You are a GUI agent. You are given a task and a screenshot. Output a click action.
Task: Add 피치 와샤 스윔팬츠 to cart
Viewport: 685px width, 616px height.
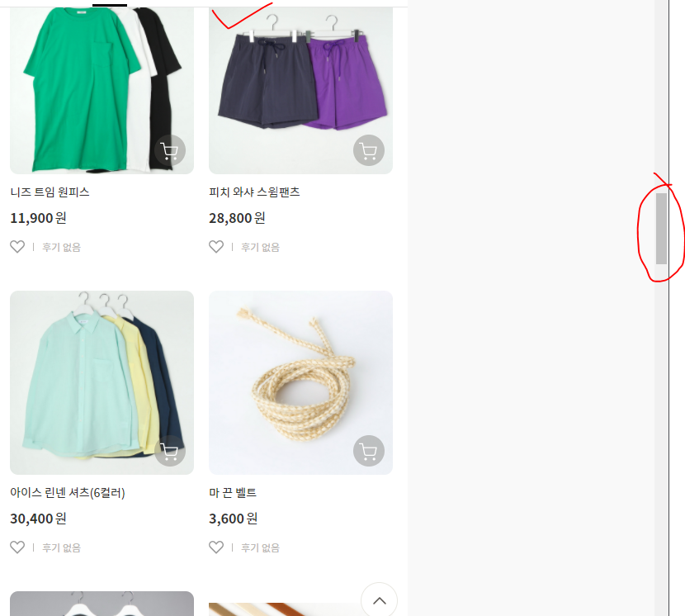click(x=369, y=150)
